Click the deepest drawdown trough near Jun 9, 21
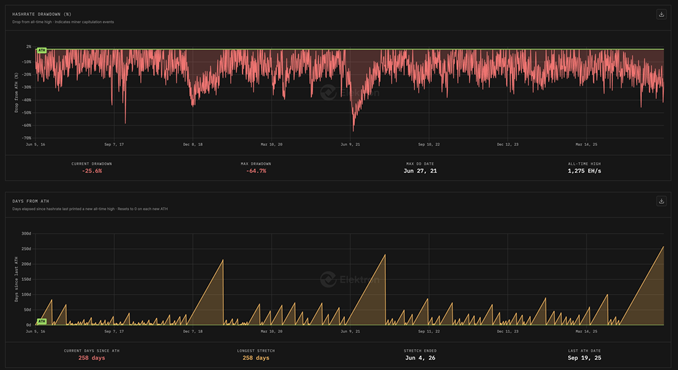 point(353,130)
